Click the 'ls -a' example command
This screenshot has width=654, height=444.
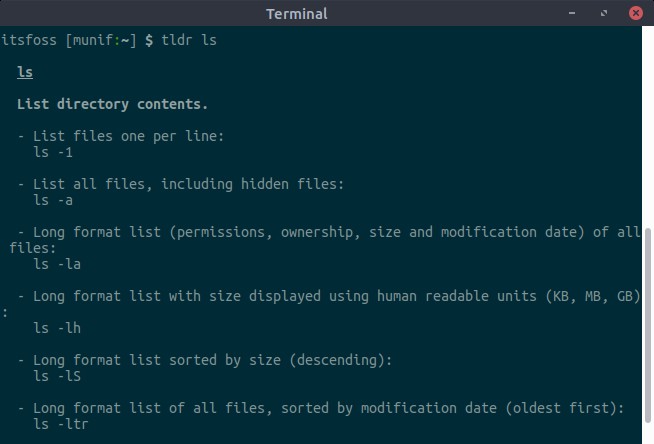point(53,200)
